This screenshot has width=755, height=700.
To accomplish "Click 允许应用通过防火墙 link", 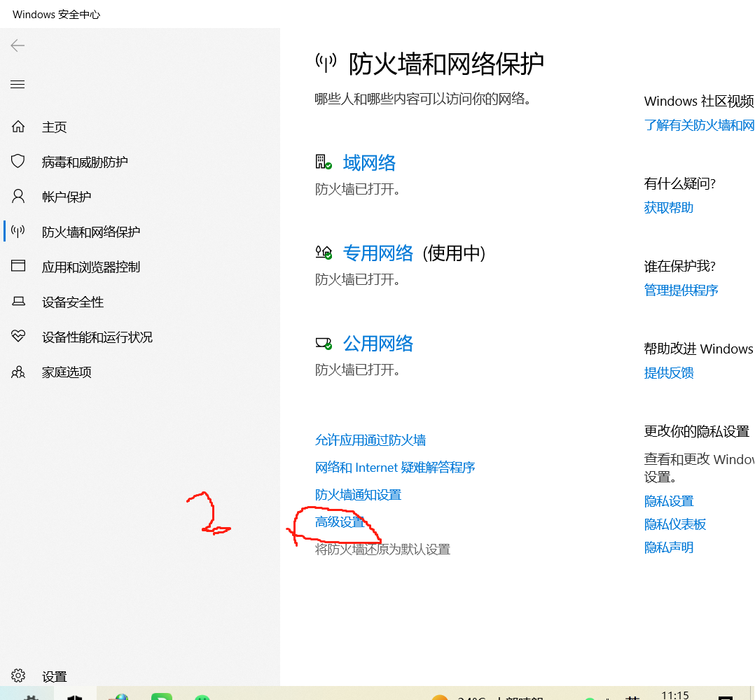I will click(370, 440).
